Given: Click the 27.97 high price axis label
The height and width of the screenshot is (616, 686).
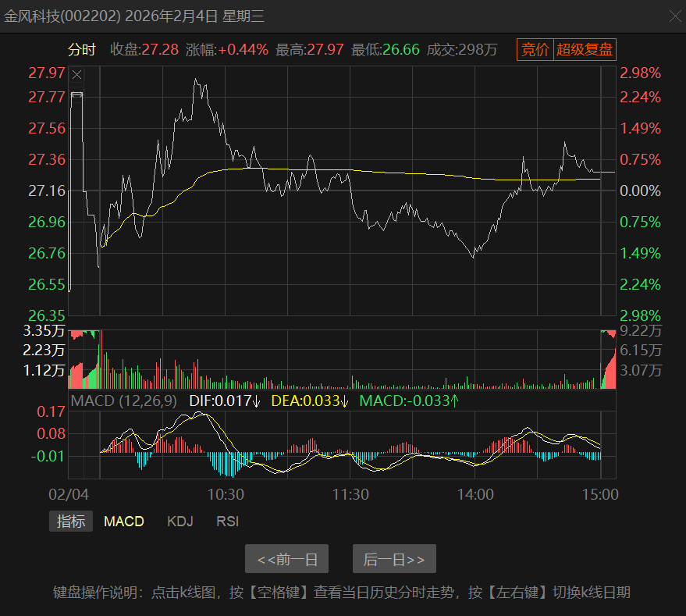Looking at the screenshot, I should pos(46,73).
